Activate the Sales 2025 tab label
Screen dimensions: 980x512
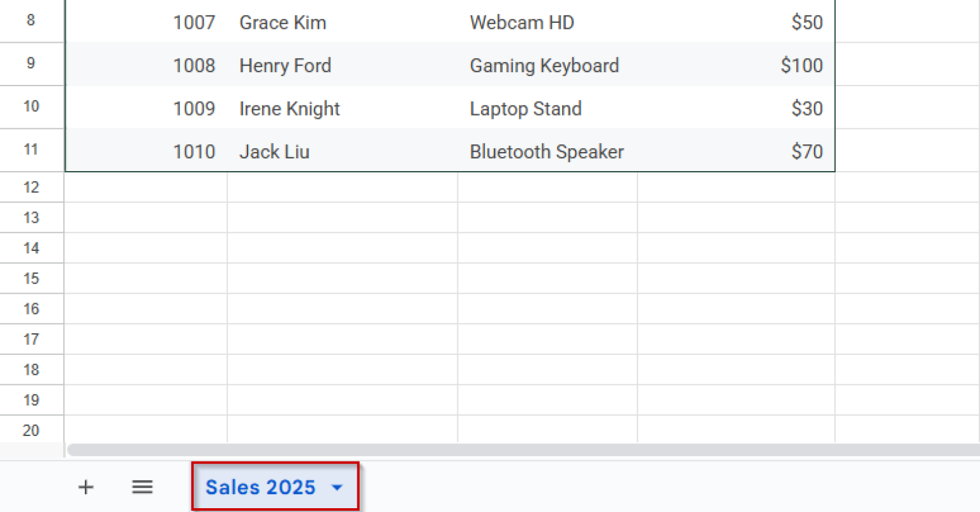click(260, 487)
